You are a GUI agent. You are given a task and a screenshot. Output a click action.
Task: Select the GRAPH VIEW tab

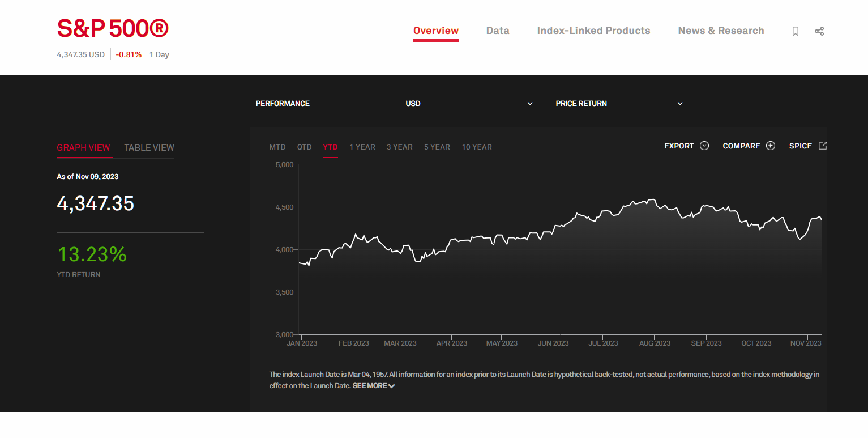click(83, 147)
